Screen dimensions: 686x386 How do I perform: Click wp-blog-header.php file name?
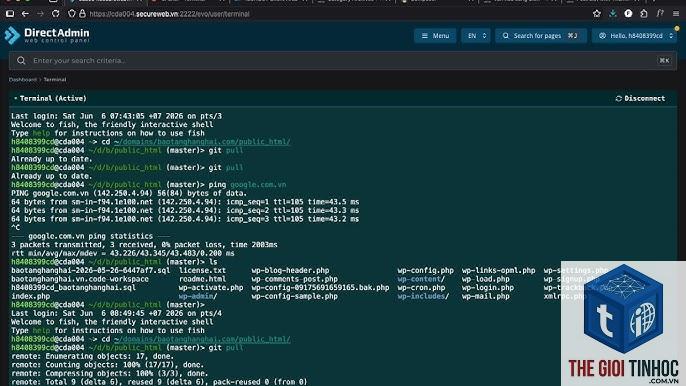(x=290, y=270)
